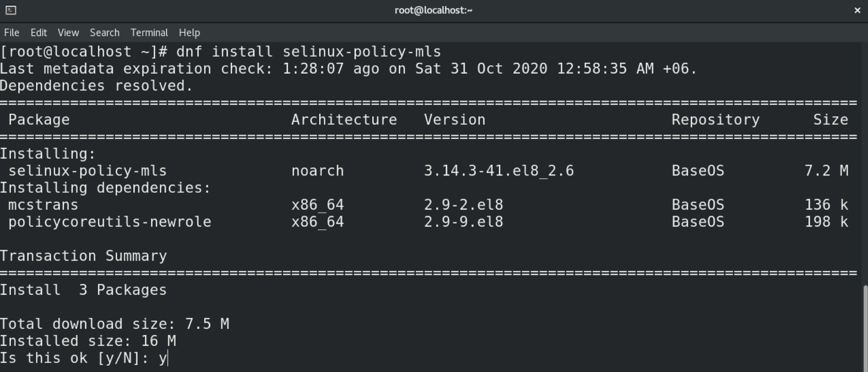Click the 'Is this ok [y/N]' prompt line

(83, 358)
